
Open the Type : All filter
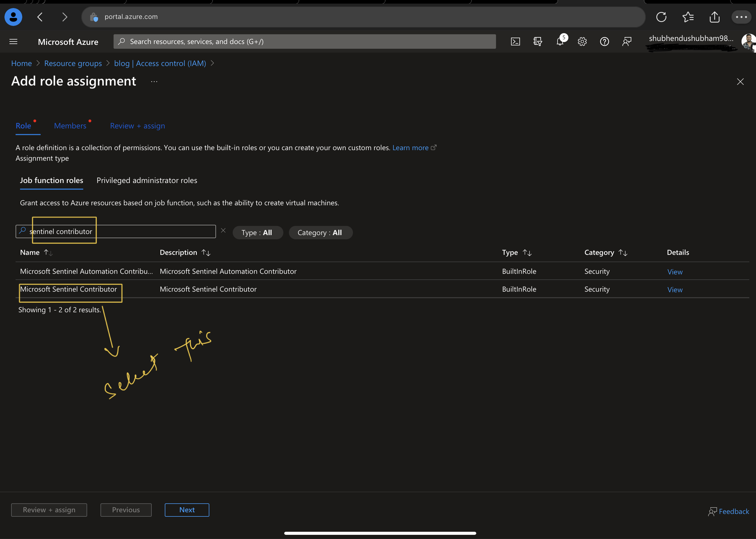258,233
